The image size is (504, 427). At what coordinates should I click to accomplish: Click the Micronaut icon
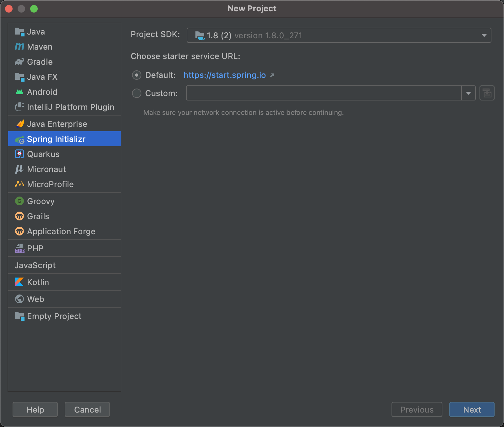tap(19, 169)
